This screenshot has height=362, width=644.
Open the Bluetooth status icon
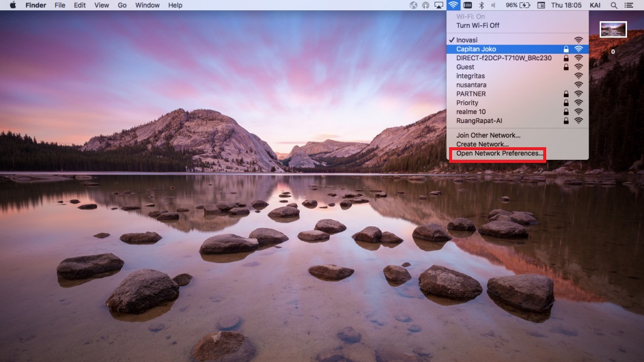pyautogui.click(x=481, y=5)
